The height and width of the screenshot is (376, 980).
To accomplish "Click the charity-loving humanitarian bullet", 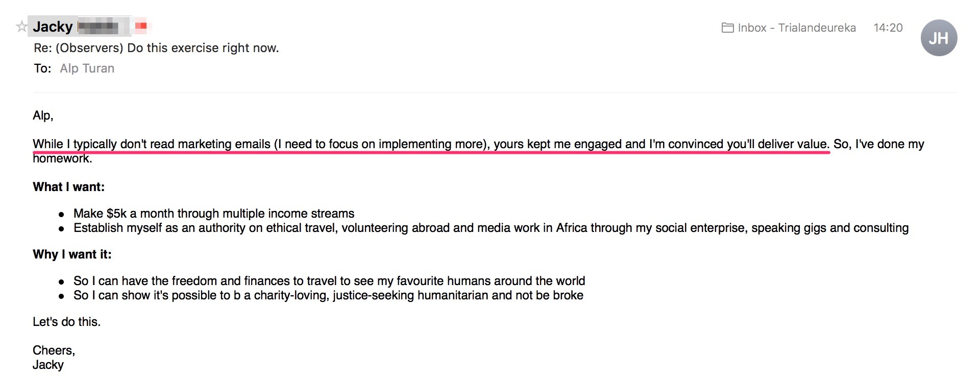I will pyautogui.click(x=328, y=295).
